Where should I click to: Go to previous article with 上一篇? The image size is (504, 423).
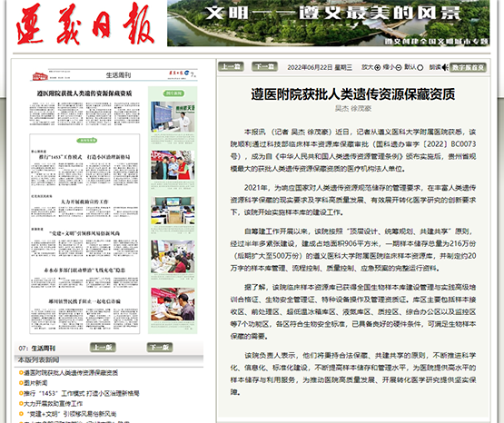tap(231, 66)
